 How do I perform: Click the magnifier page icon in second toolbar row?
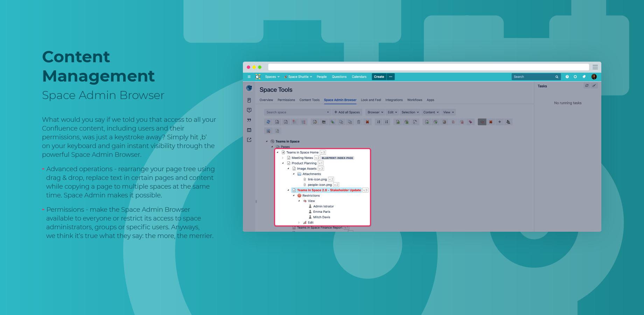pyautogui.click(x=268, y=131)
